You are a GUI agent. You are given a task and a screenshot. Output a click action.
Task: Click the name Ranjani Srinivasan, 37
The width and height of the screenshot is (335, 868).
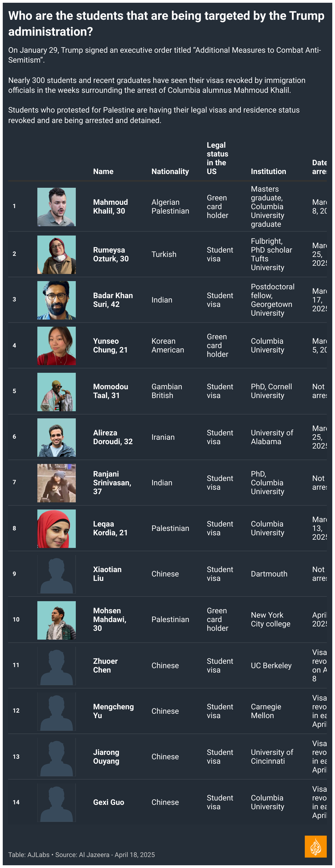[x=112, y=482]
